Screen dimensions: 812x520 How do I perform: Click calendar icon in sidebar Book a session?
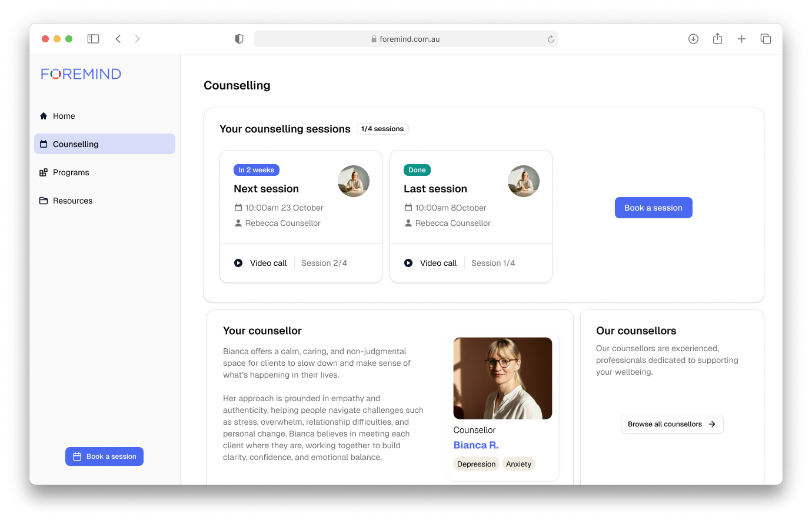pyautogui.click(x=77, y=456)
